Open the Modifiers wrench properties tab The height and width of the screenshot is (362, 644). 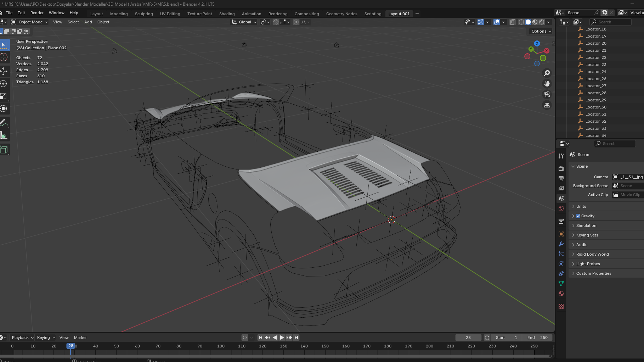[561, 244]
